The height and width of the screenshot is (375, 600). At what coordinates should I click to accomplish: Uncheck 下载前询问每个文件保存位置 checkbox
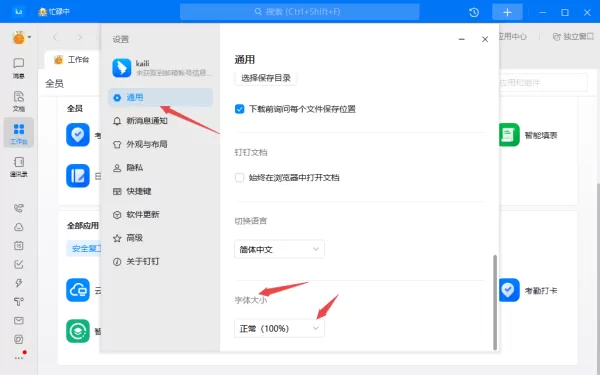point(240,109)
